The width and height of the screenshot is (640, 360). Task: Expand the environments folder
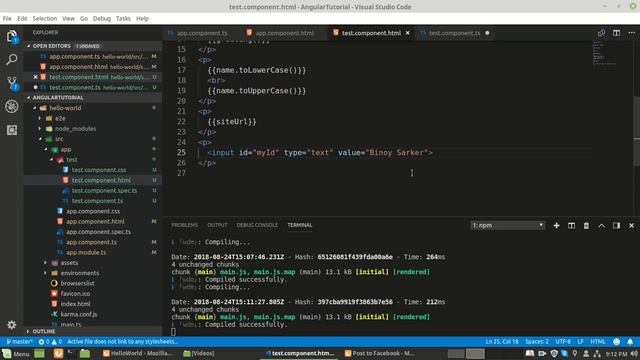pos(46,273)
